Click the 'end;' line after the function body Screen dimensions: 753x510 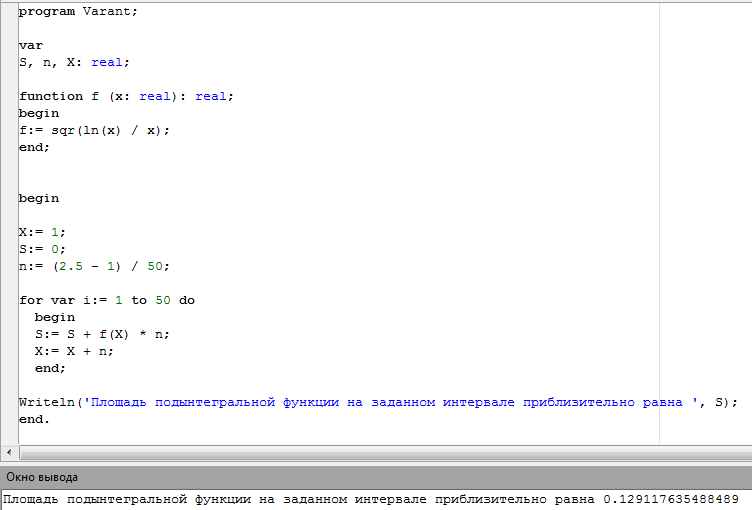[34, 147]
